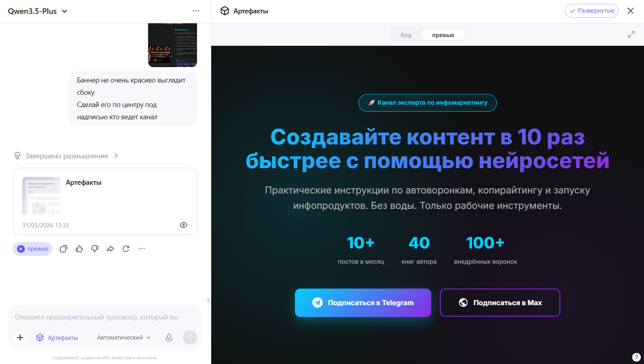Viewport: 644px width, 364px height.
Task: Open the Qwen3.5-Plus model selector
Action: (38, 11)
